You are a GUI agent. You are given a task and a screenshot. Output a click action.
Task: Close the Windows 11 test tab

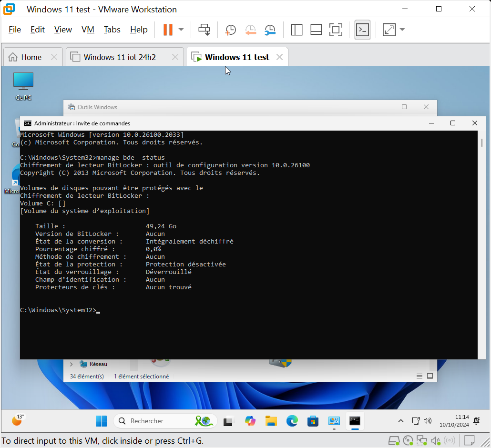click(280, 57)
